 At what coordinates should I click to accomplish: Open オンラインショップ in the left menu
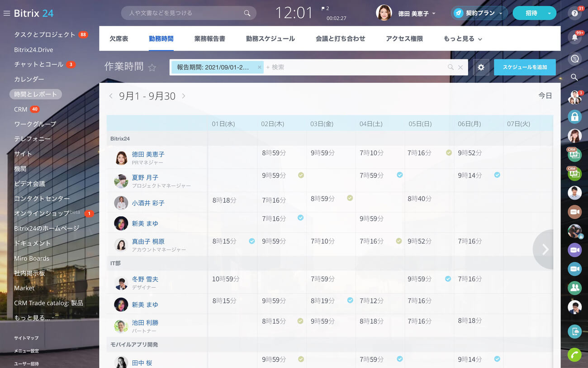(x=42, y=213)
